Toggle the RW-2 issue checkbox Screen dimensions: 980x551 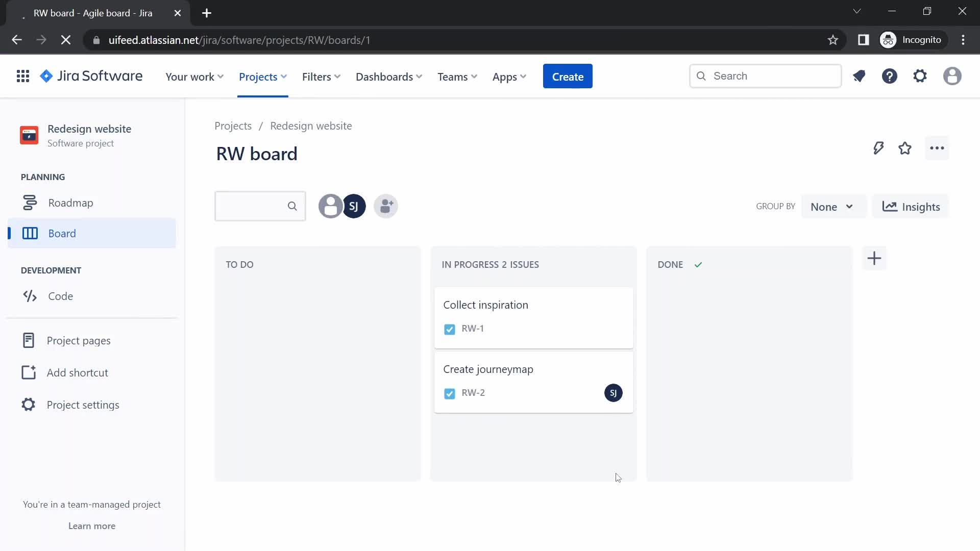click(449, 393)
